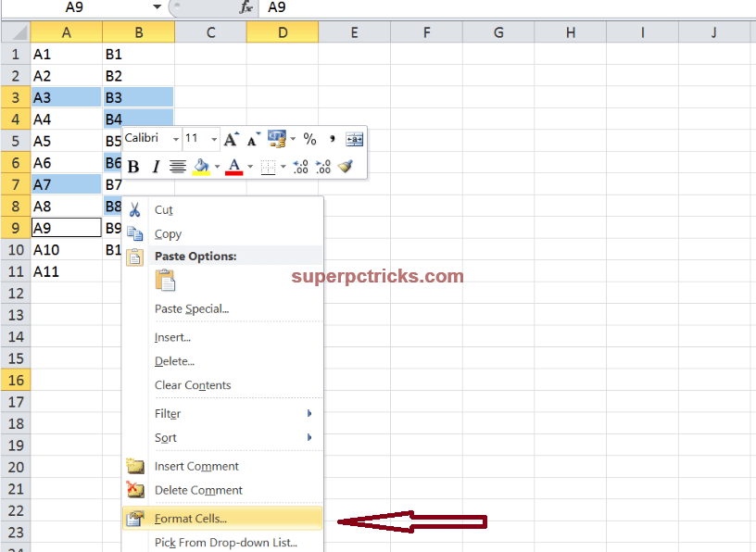Apply Comma Style format
756x552 pixels.
tap(333, 139)
